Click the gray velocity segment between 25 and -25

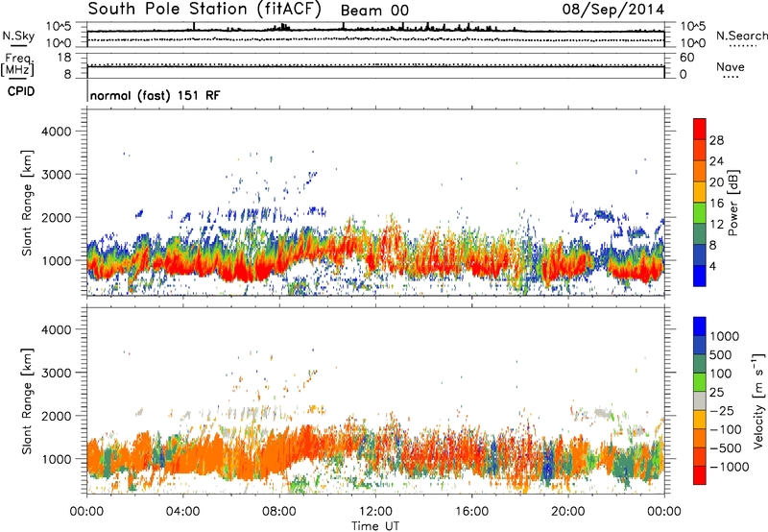[700, 400]
